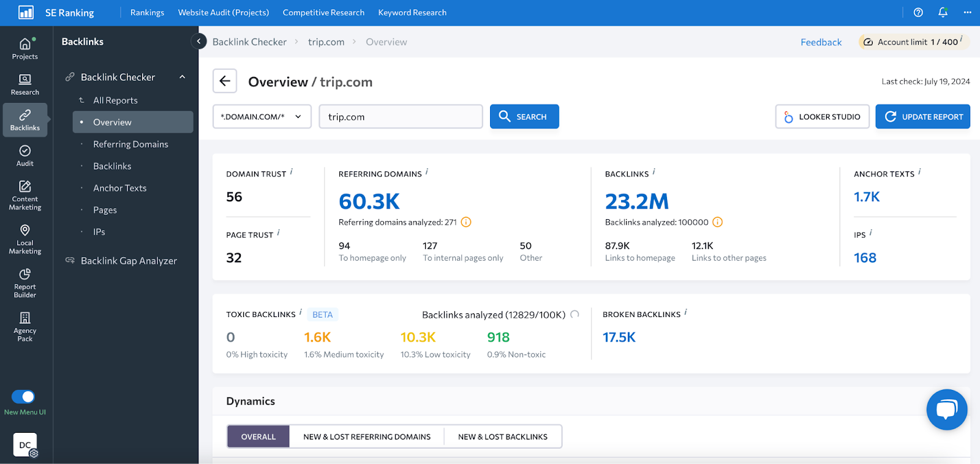Click Account limit info icon
This screenshot has height=464, width=980.
pyautogui.click(x=962, y=39)
